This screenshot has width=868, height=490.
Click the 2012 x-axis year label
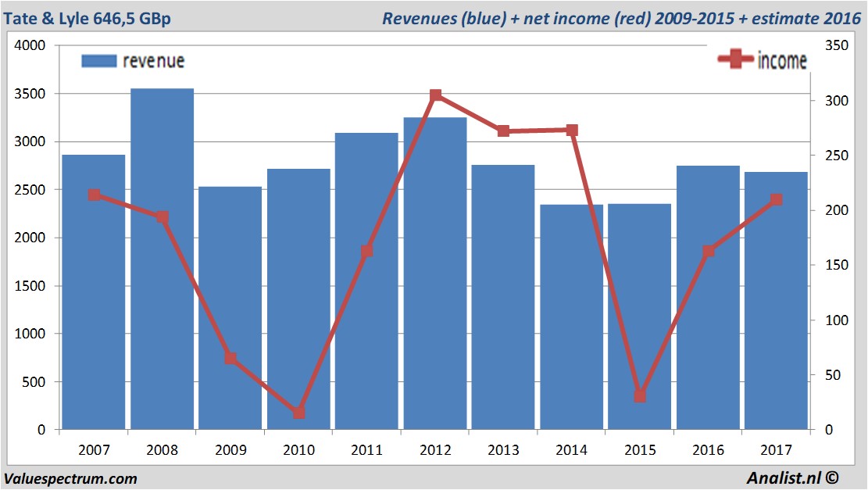435,450
